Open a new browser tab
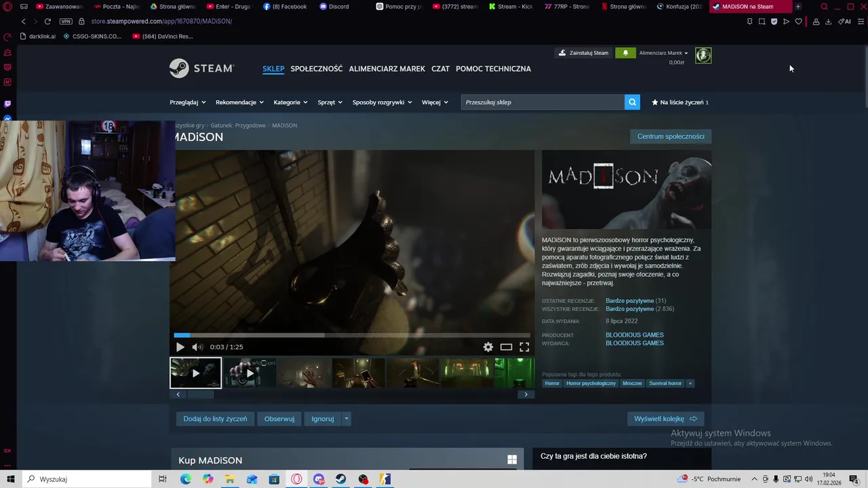 [797, 7]
